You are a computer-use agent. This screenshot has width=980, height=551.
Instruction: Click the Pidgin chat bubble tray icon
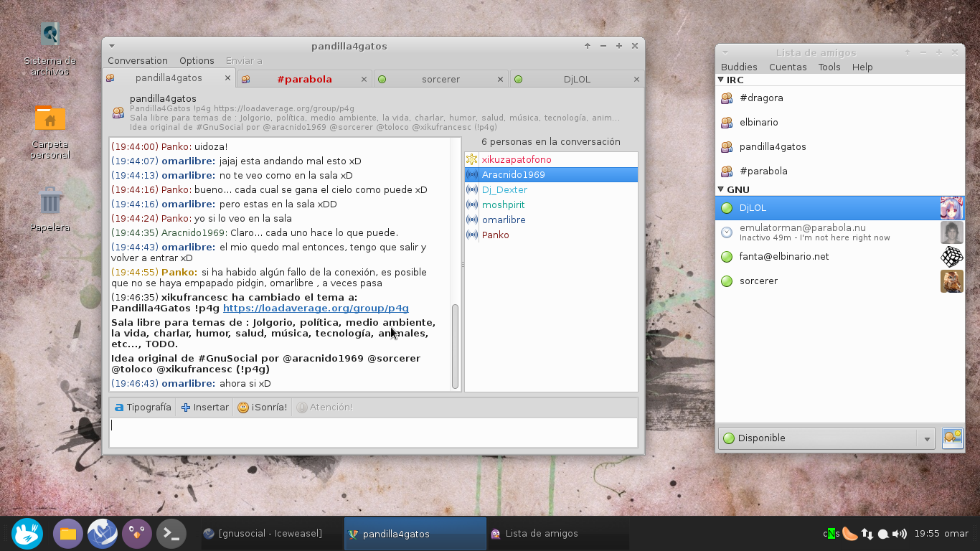(x=883, y=534)
